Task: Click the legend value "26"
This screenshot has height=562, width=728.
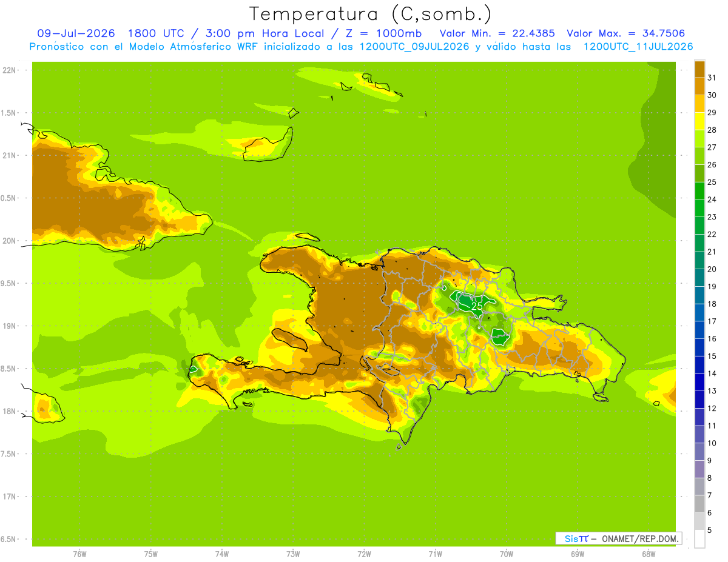Action: [x=712, y=165]
